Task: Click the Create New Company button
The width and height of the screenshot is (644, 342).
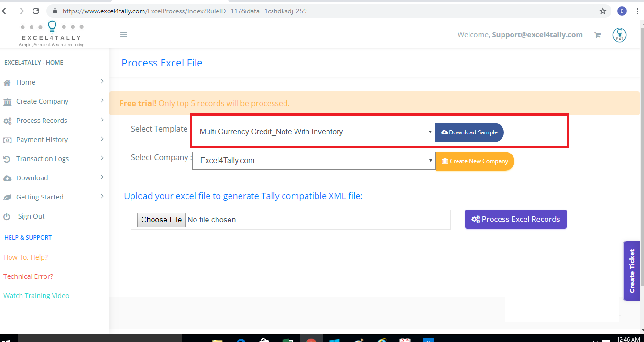Action: [x=475, y=161]
